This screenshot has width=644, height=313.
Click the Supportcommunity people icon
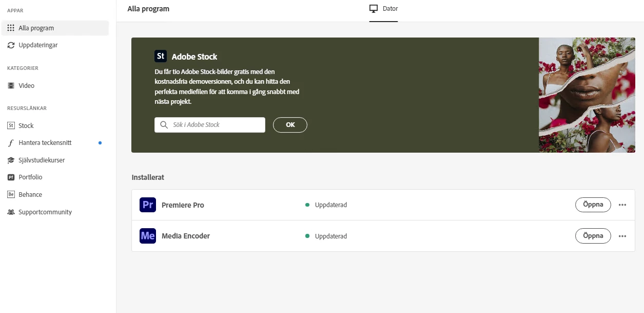pos(11,212)
